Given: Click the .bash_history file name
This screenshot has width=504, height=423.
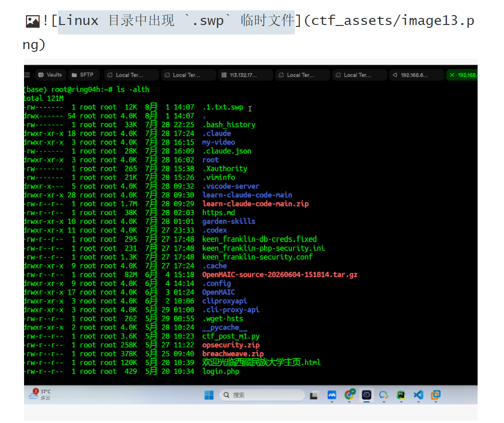Looking at the screenshot, I should 229,124.
